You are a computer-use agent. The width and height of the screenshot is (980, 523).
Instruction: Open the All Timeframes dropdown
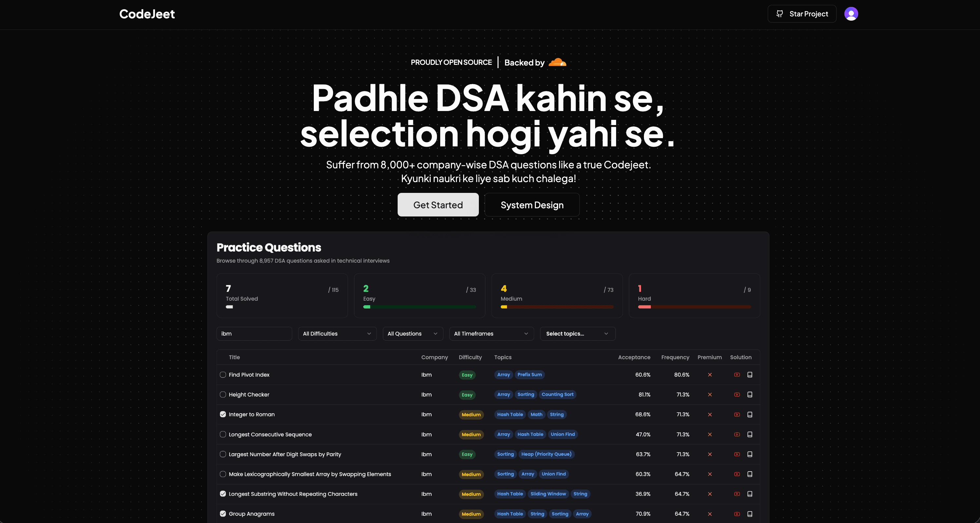point(491,334)
